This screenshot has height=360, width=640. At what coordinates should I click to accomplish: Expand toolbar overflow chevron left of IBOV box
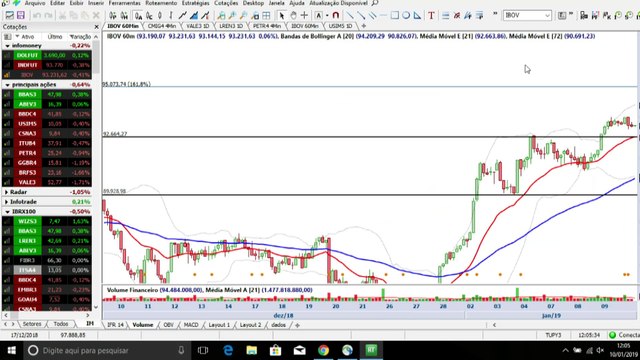coord(495,14)
